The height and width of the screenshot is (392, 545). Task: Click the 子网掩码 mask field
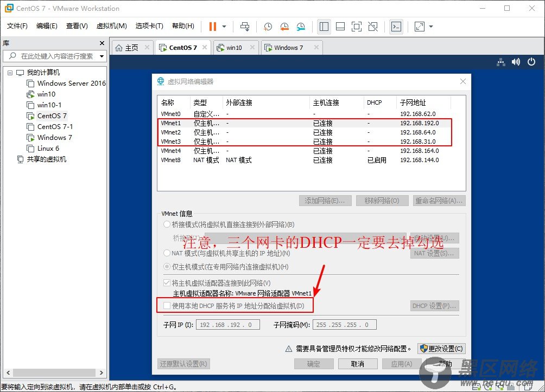[x=345, y=325]
